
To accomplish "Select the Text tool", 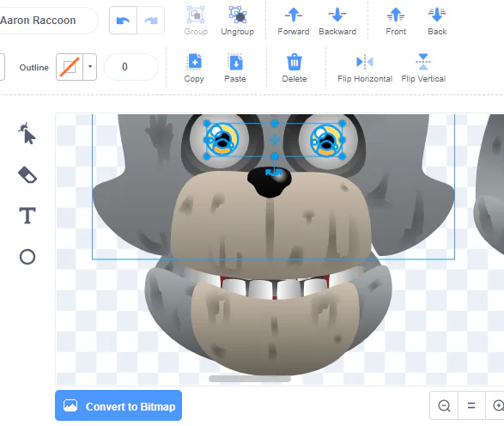I will (27, 216).
